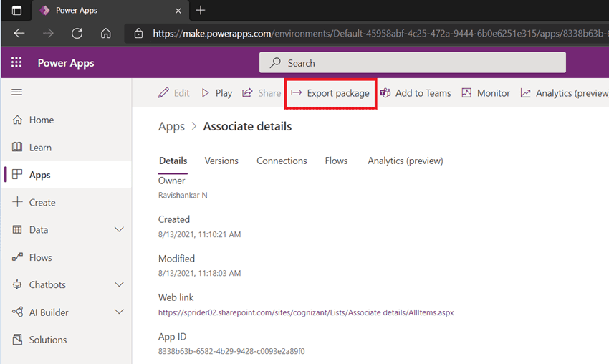Click the Play toolbar button

click(x=216, y=93)
